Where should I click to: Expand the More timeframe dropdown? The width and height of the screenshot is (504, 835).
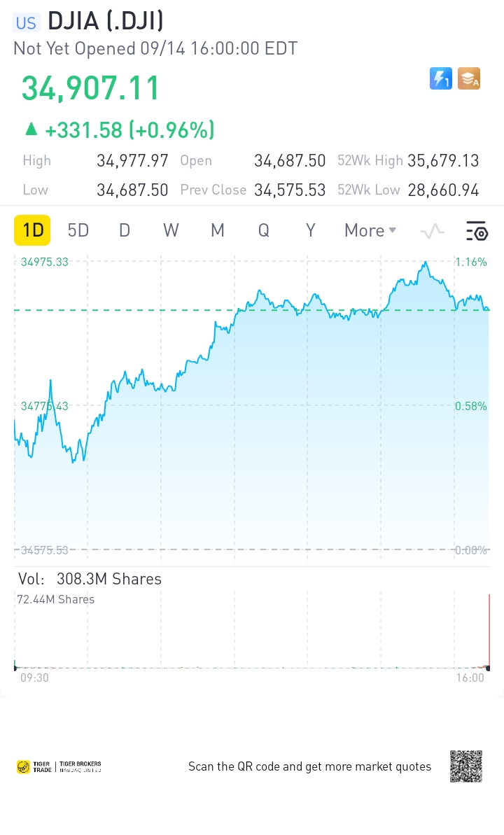tap(370, 230)
